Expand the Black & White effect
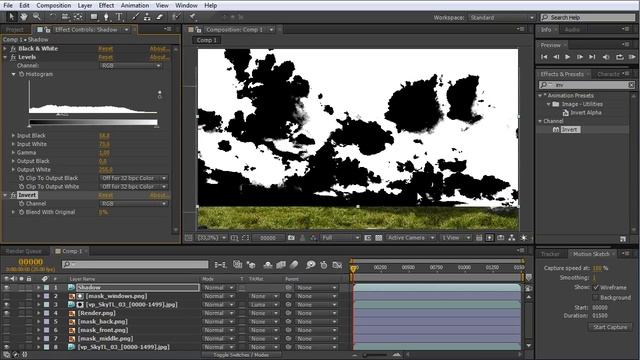 5,49
